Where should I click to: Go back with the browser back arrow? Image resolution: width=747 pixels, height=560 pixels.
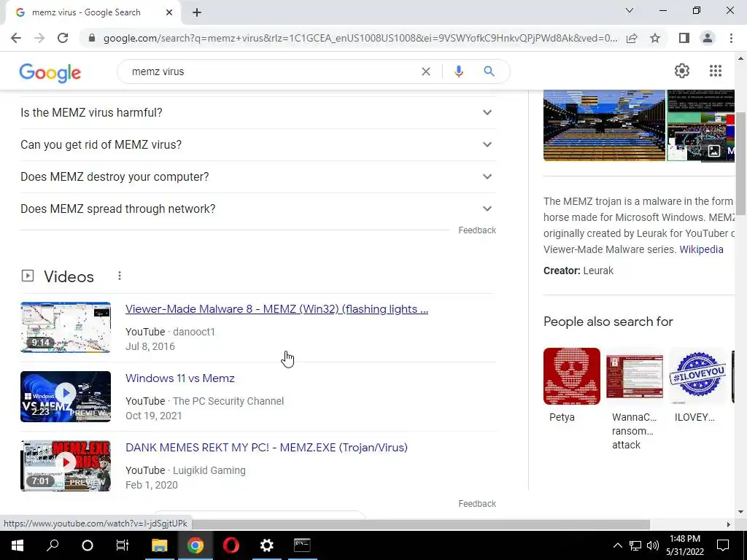16,38
